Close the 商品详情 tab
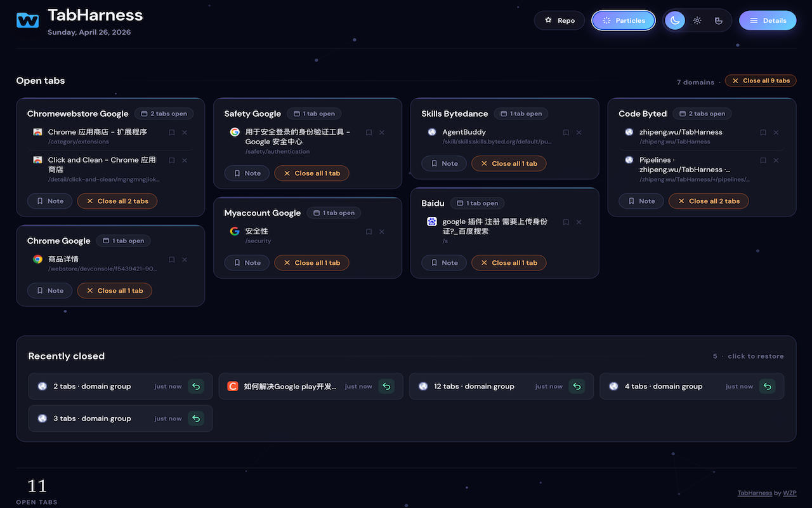Image resolution: width=812 pixels, height=508 pixels. click(x=185, y=260)
